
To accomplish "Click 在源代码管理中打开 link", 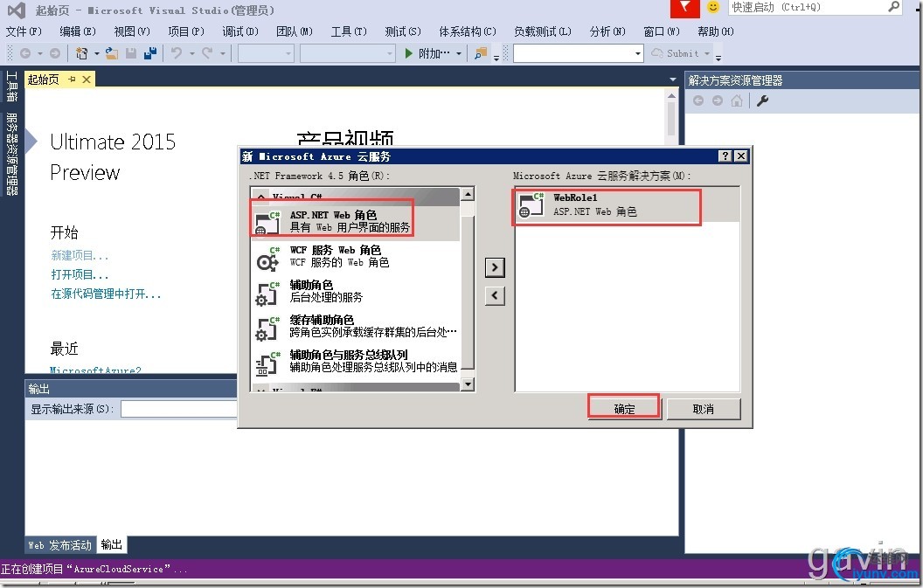I will click(x=106, y=294).
